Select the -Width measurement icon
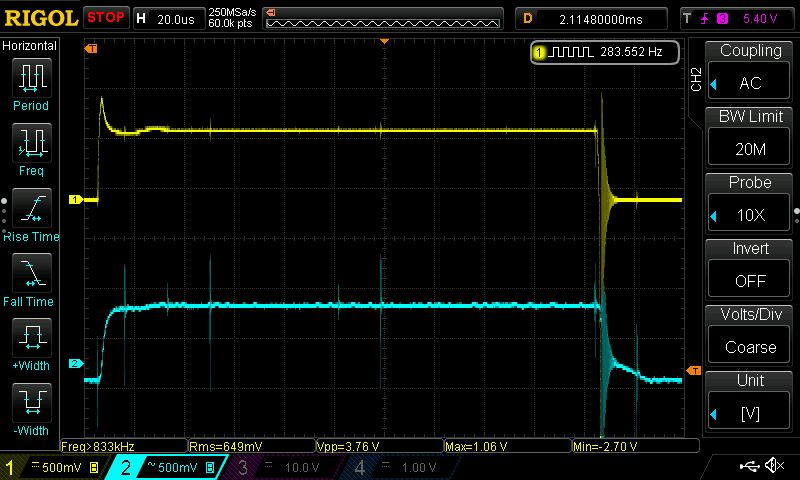This screenshot has width=800, height=480. 31,402
